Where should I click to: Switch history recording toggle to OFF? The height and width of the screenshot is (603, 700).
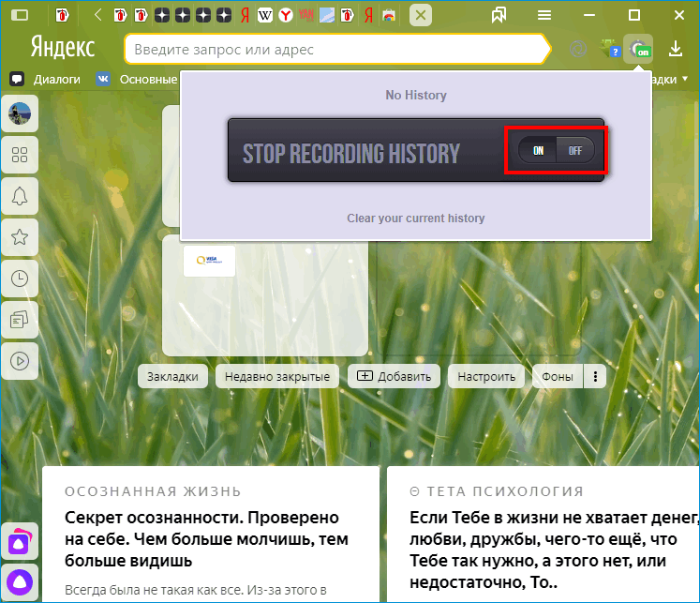pos(575,151)
